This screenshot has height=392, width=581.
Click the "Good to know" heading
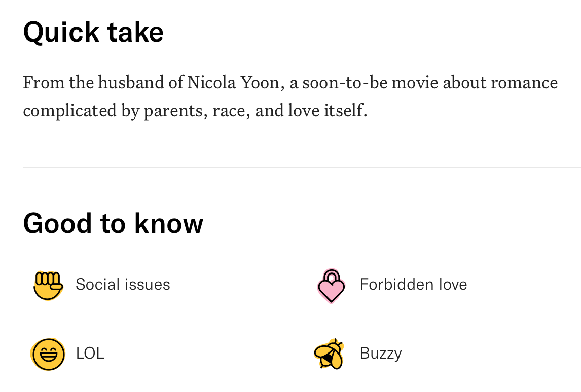pos(113,223)
